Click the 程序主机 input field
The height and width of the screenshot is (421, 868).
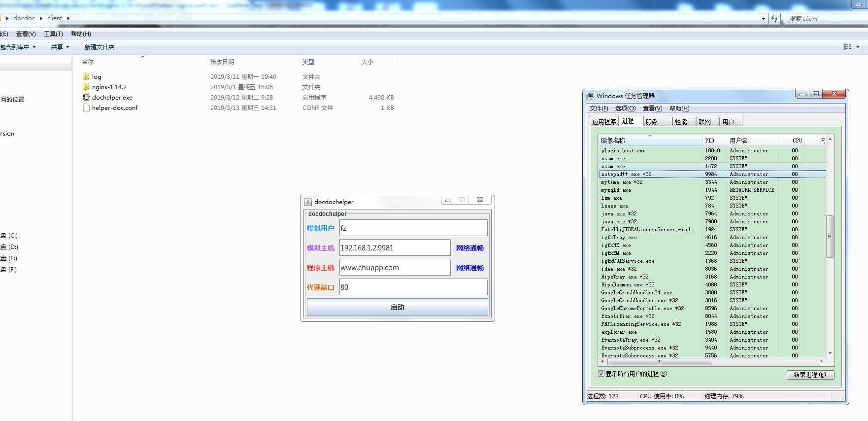[395, 267]
